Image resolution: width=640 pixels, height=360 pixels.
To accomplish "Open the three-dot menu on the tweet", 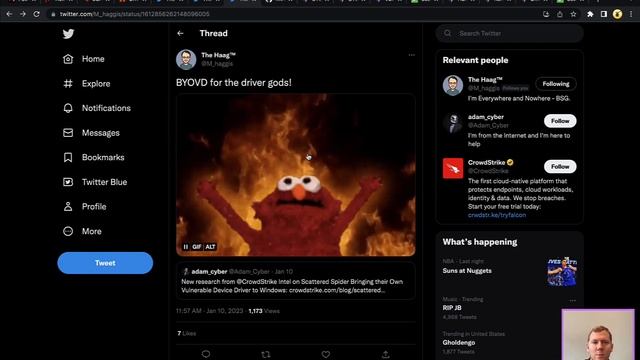I will (x=411, y=55).
